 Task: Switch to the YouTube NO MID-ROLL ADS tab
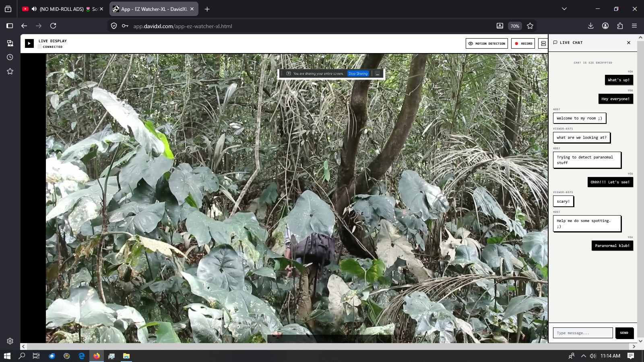pos(63,9)
